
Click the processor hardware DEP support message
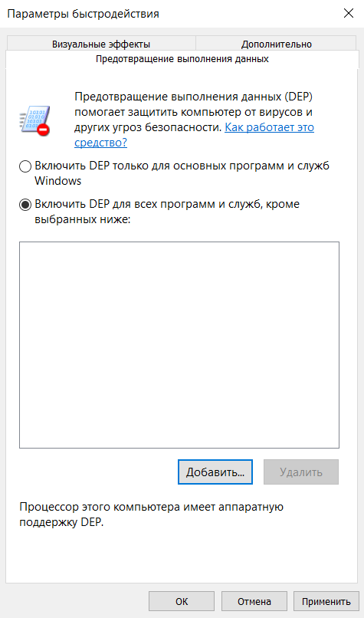tap(151, 514)
